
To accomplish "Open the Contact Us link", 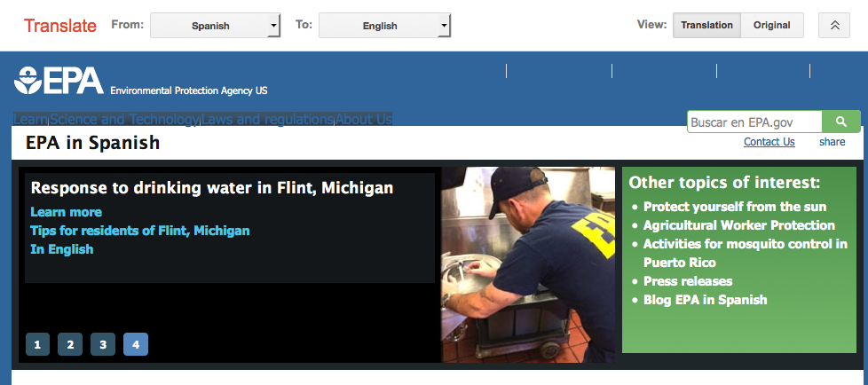I will click(x=769, y=142).
